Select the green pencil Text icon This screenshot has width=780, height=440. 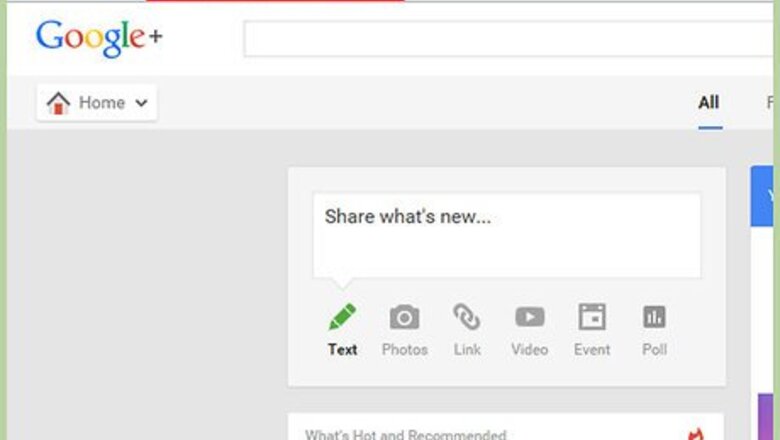point(342,317)
